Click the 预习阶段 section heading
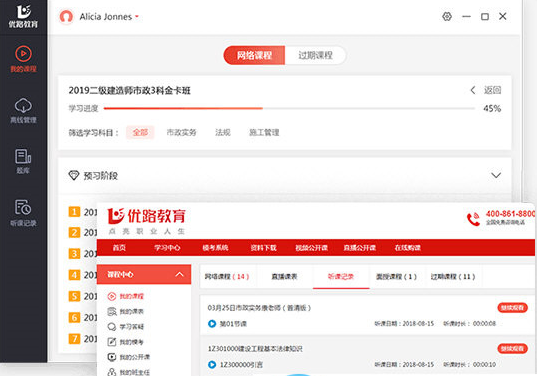This screenshot has height=376, width=537. point(101,176)
